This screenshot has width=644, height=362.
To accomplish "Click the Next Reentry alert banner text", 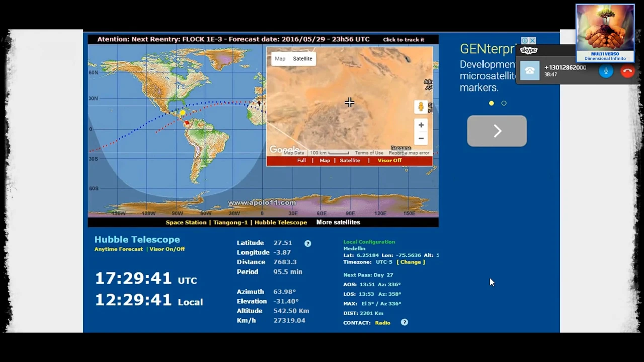I will click(233, 39).
